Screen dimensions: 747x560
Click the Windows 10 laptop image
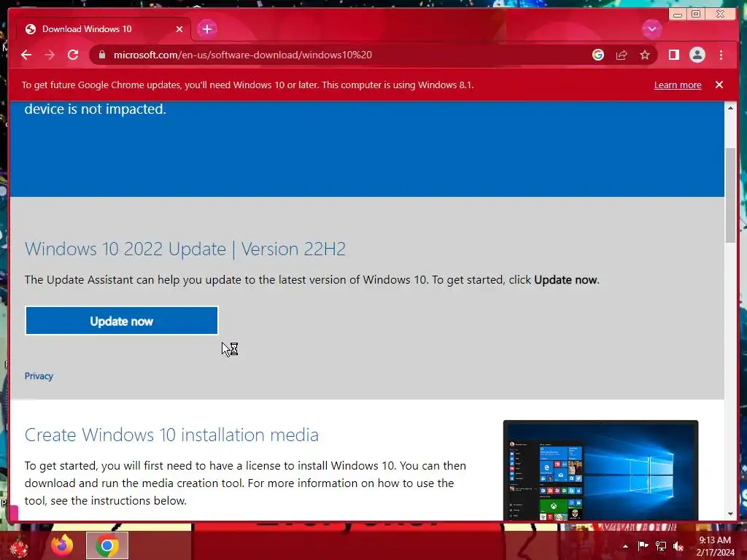coord(601,470)
